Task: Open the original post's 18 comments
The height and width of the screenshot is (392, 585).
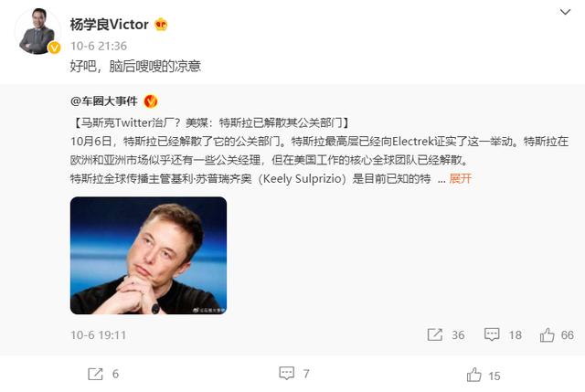Action: click(503, 335)
